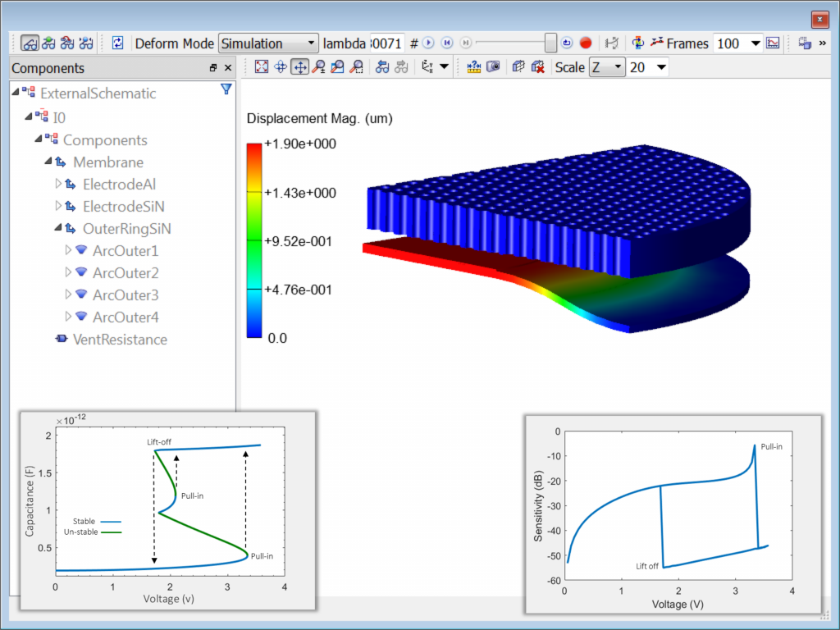
Task: Click the XYZ axes orientation icon
Action: pyautogui.click(x=427, y=67)
